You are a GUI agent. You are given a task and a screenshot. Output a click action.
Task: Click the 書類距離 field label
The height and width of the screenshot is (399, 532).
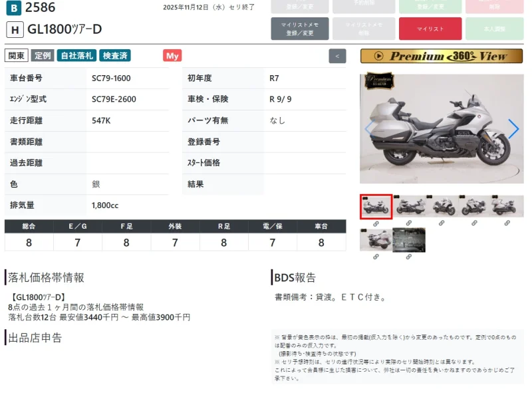point(26,142)
